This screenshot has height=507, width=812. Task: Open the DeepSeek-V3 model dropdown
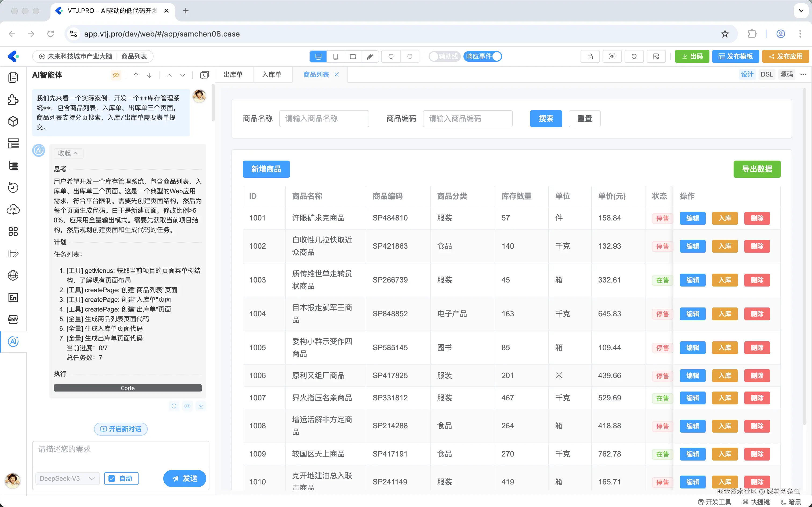point(67,479)
